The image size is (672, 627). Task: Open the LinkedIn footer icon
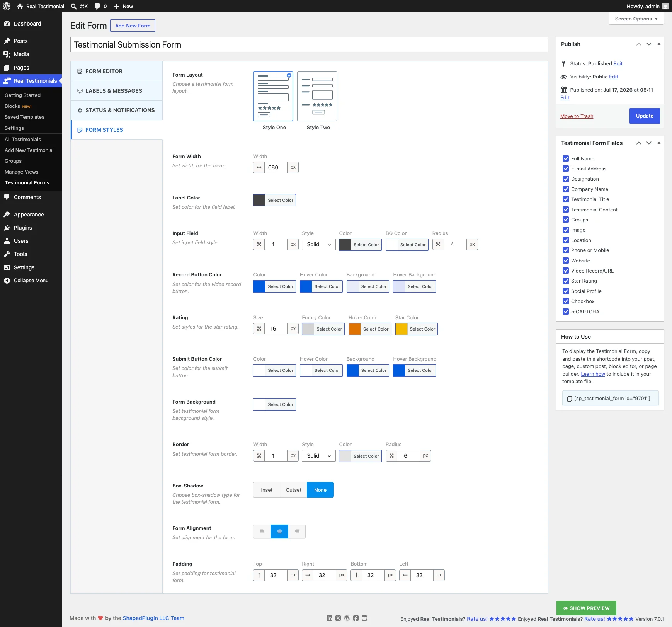[330, 618]
